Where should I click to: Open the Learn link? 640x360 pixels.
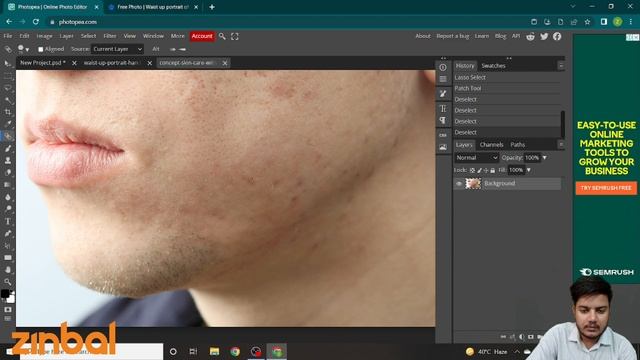(482, 36)
